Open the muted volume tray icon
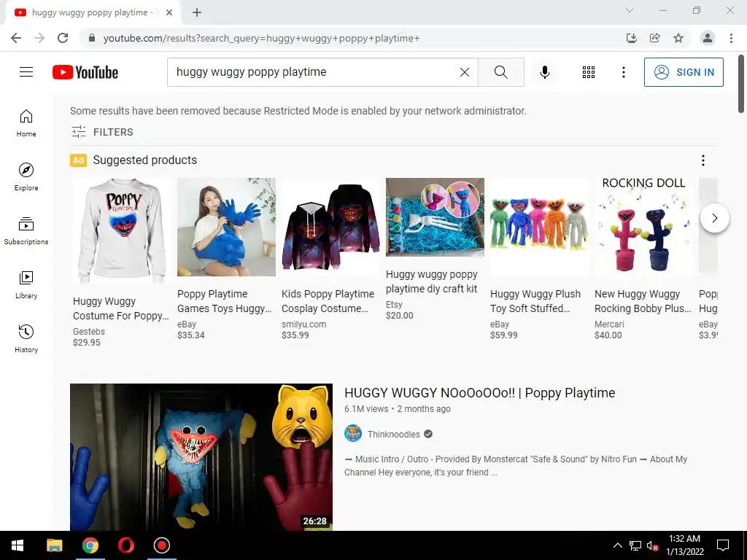747x560 pixels. pyautogui.click(x=652, y=545)
